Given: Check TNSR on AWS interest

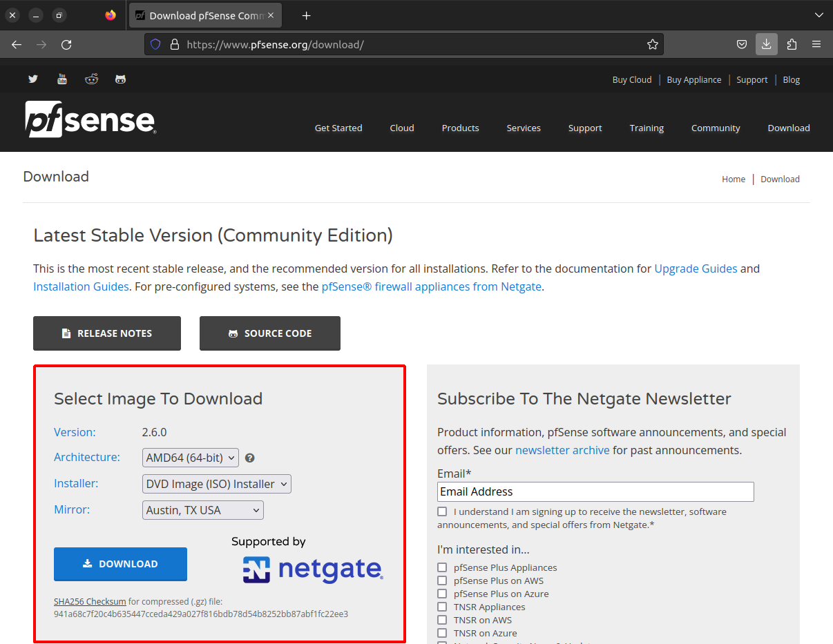Looking at the screenshot, I should coord(442,620).
